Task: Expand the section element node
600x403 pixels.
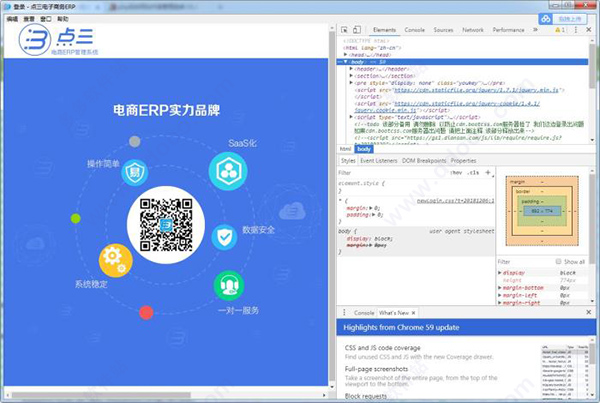Action: coord(351,76)
